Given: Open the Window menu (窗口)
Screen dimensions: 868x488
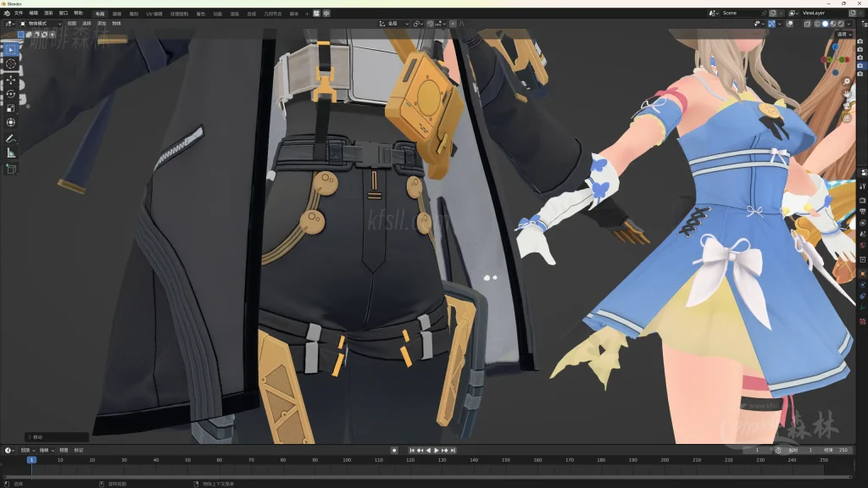Looking at the screenshot, I should click(x=64, y=14).
